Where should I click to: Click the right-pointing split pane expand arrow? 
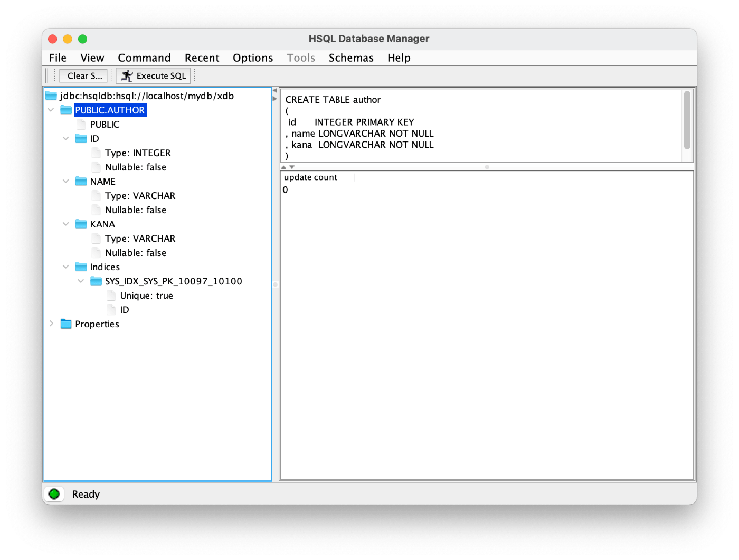point(275,99)
